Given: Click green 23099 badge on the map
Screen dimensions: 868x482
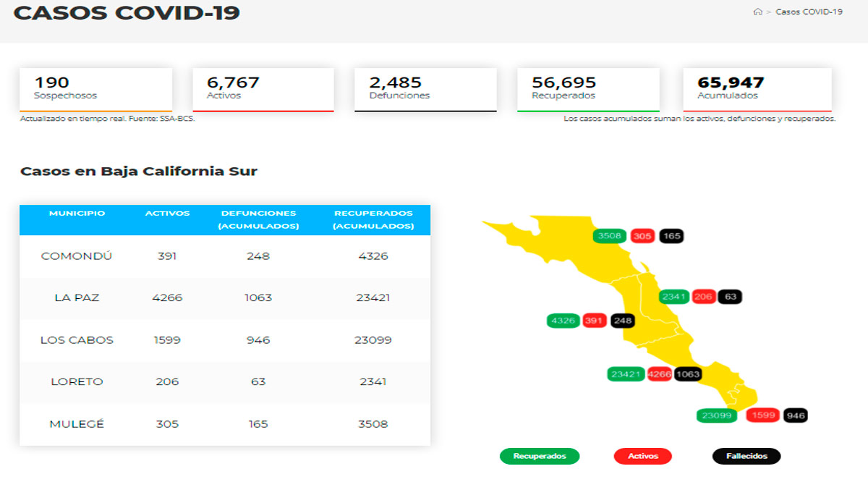Looking at the screenshot, I should pos(717,415).
